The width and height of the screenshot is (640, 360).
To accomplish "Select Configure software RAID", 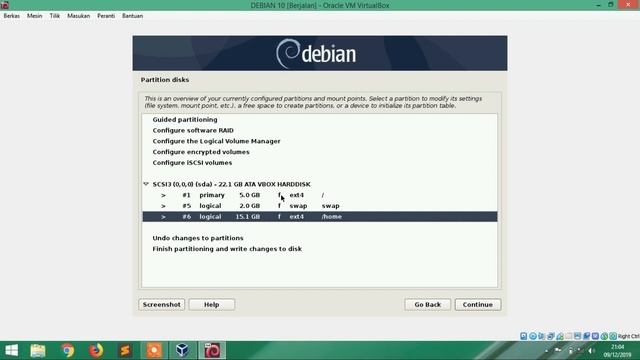I will click(193, 130).
